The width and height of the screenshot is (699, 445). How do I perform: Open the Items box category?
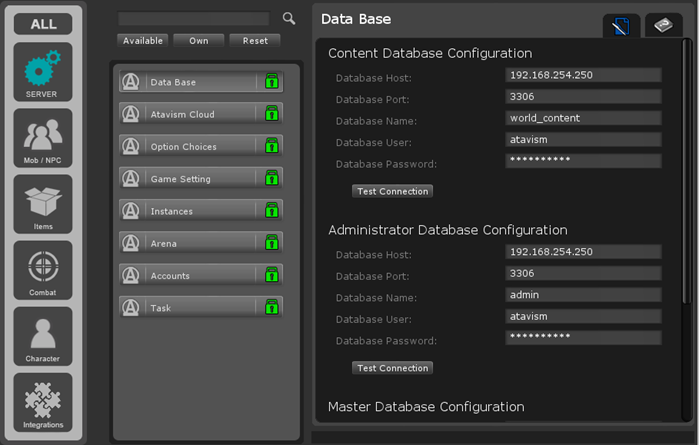pos(42,204)
